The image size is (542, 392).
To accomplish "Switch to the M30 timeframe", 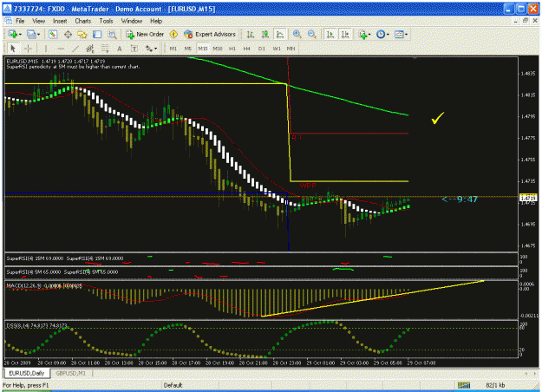I will coord(218,49).
